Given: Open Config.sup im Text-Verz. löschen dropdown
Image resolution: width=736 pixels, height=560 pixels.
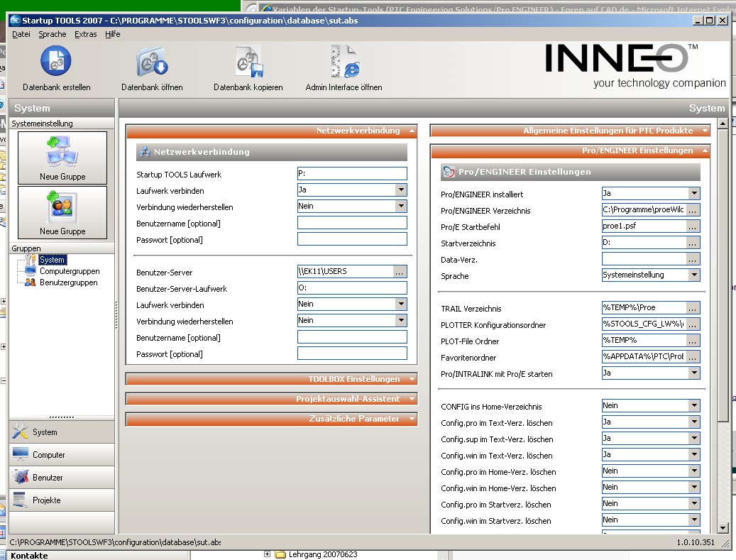Looking at the screenshot, I should (693, 439).
